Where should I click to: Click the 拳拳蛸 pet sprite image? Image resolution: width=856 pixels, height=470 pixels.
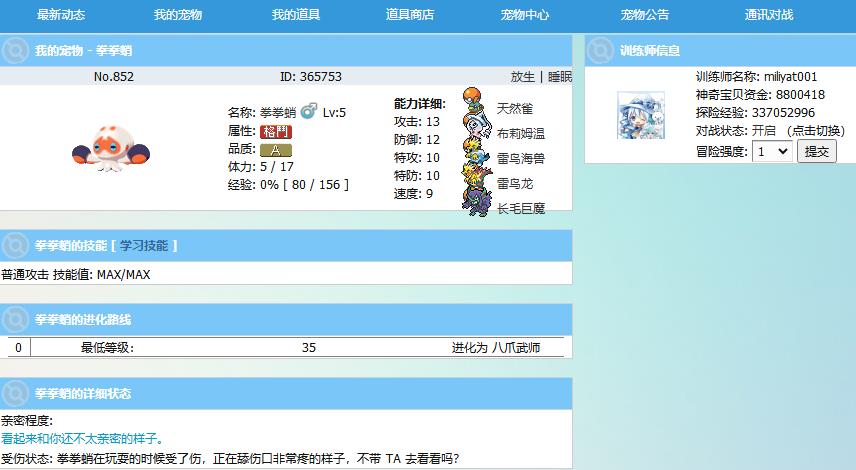(x=111, y=148)
